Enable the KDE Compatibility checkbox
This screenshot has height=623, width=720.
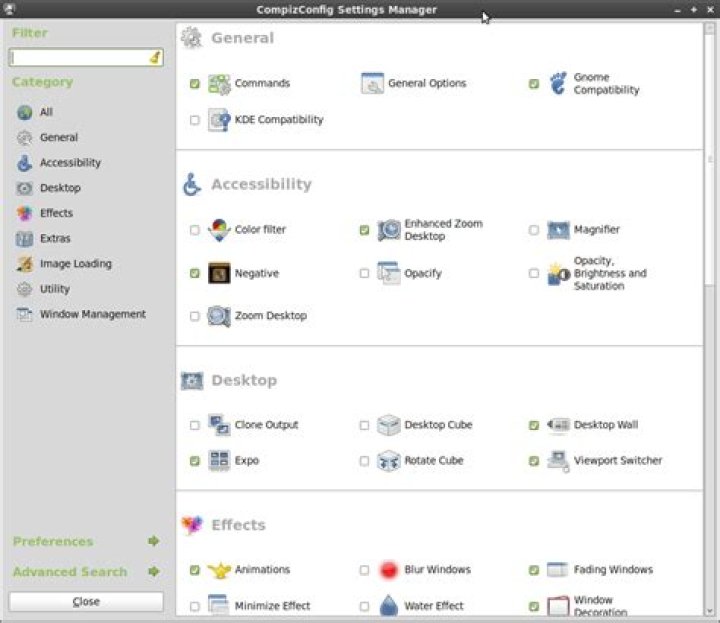pyautogui.click(x=195, y=120)
